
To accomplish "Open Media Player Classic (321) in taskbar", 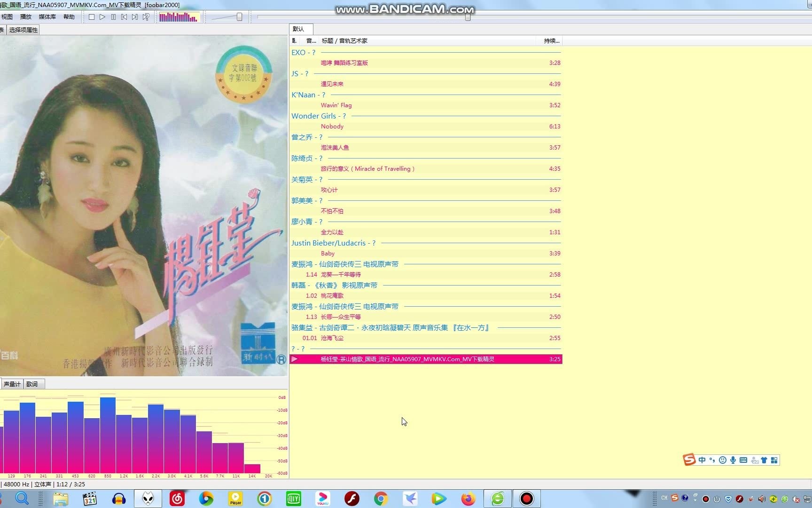I will [90, 499].
